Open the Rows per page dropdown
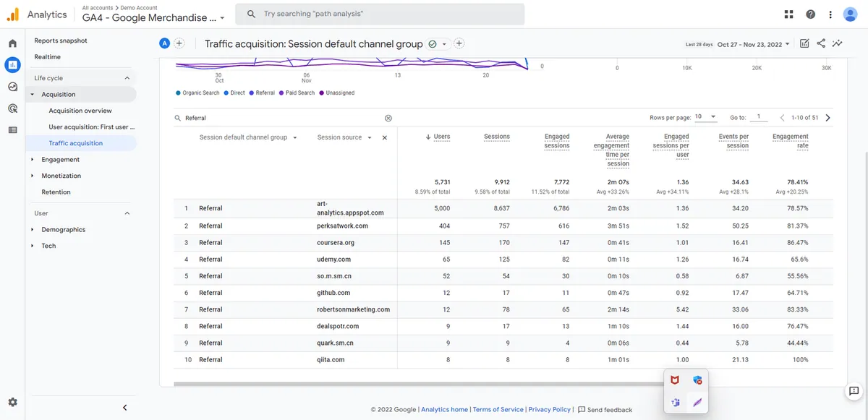The height and width of the screenshot is (420, 868). 705,117
